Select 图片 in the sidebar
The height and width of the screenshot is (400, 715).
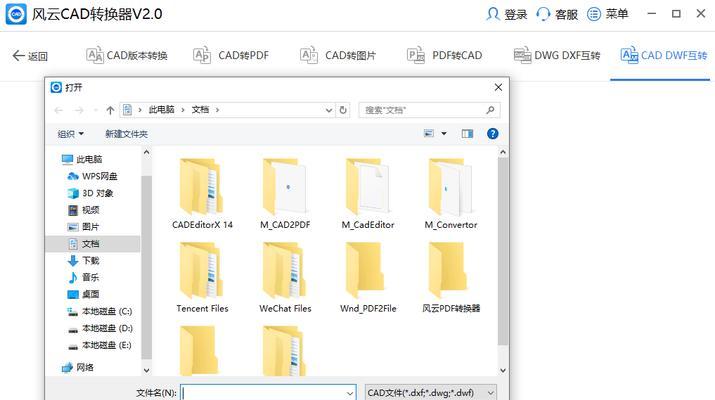(84, 227)
